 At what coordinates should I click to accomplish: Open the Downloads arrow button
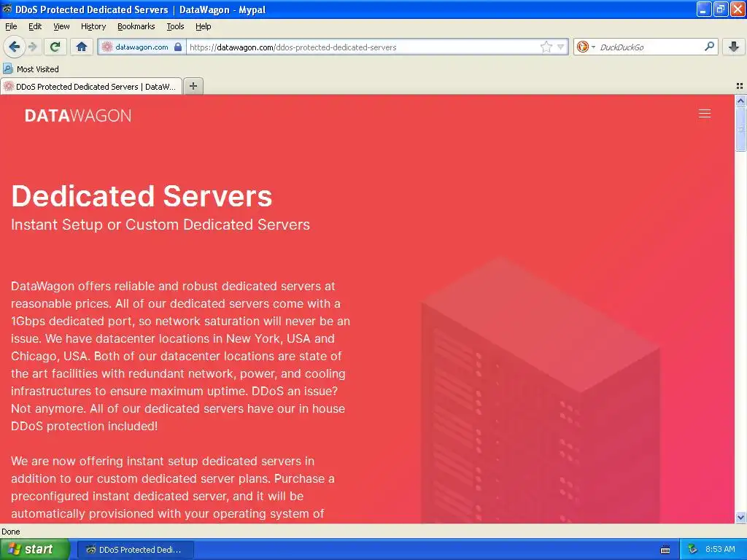[734, 47]
